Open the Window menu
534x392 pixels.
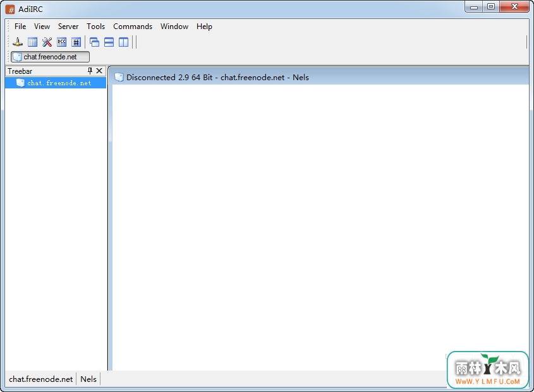point(174,27)
